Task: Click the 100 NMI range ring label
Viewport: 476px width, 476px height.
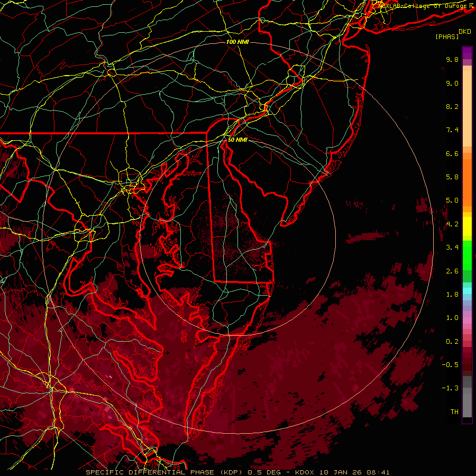Action: click(x=237, y=42)
